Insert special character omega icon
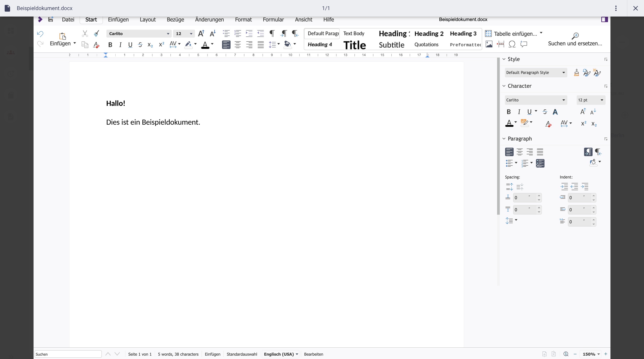Viewport: 644px width, 359px height. coord(512,44)
